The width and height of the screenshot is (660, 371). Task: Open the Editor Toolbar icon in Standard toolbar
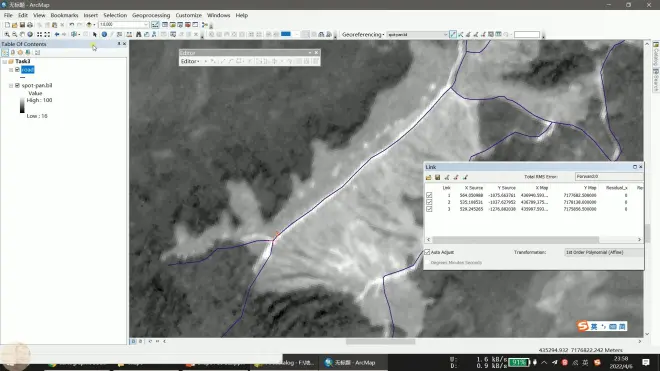155,25
